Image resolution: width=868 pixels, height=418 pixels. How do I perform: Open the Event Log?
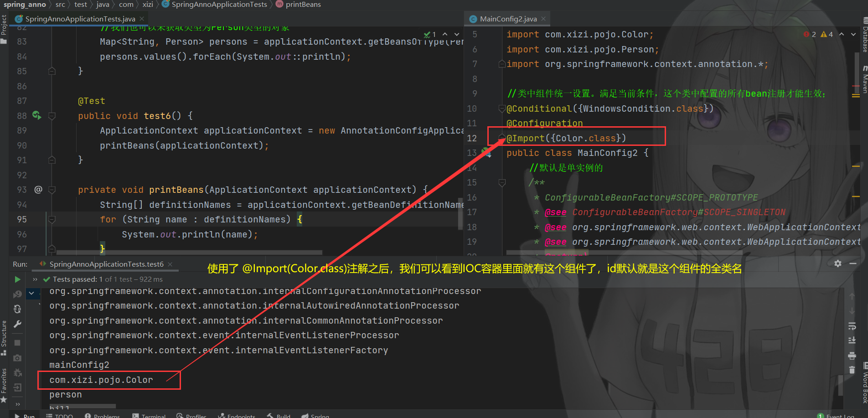click(x=836, y=415)
